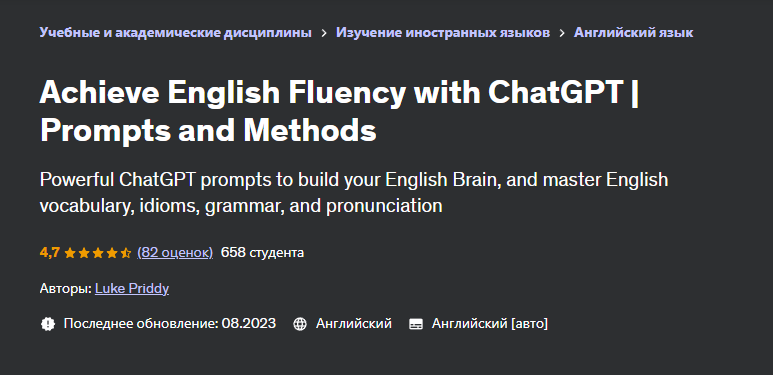Click the closed captions subtitle icon

pyautogui.click(x=416, y=324)
